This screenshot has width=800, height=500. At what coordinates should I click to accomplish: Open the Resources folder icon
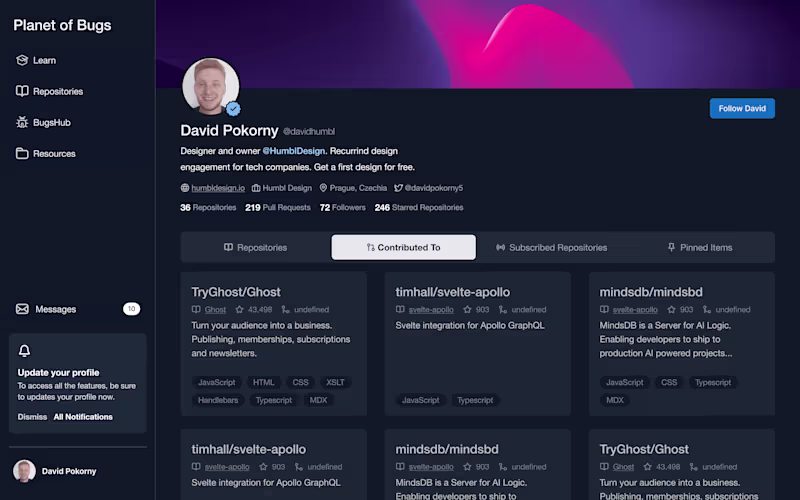tap(22, 154)
